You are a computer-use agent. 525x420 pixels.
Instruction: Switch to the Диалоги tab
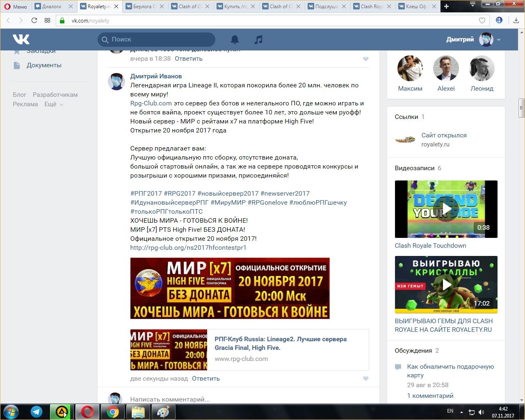(53, 6)
